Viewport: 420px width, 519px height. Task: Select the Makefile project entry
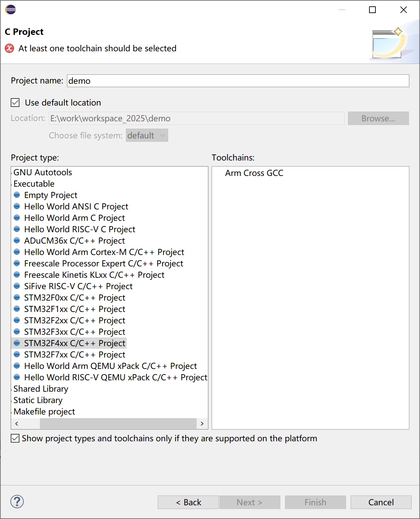[44, 411]
